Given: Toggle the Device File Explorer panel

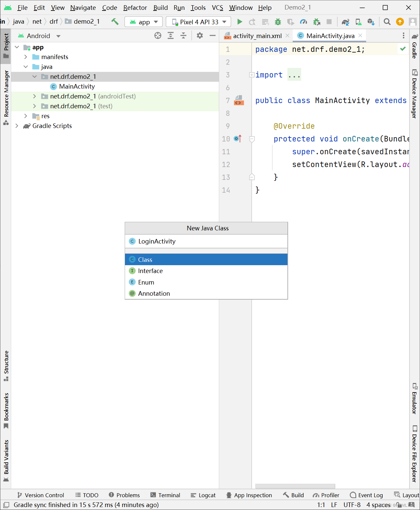Looking at the screenshot, I should point(415,454).
